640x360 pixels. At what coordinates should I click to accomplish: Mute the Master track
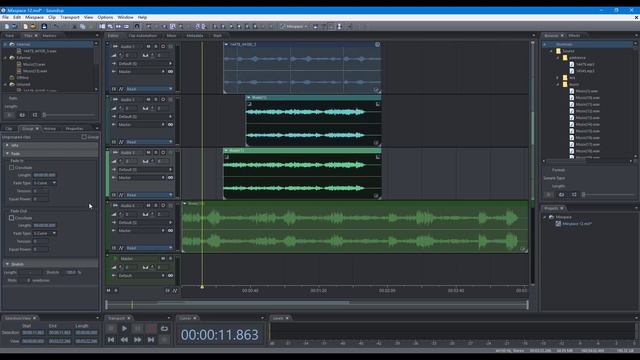(x=163, y=259)
